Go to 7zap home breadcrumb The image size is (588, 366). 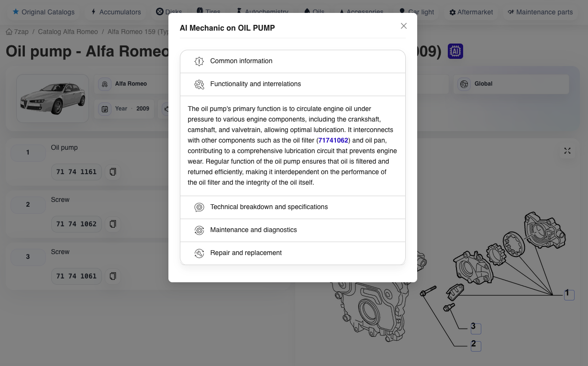pos(17,32)
